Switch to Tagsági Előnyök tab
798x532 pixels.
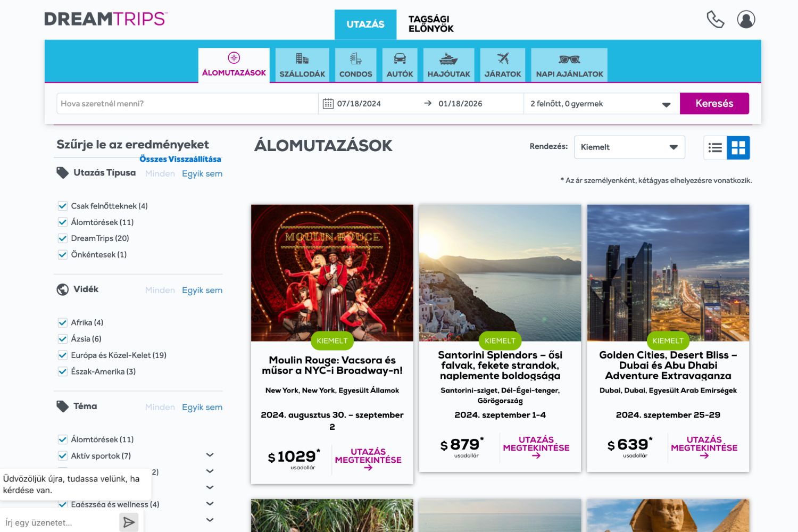pos(430,24)
